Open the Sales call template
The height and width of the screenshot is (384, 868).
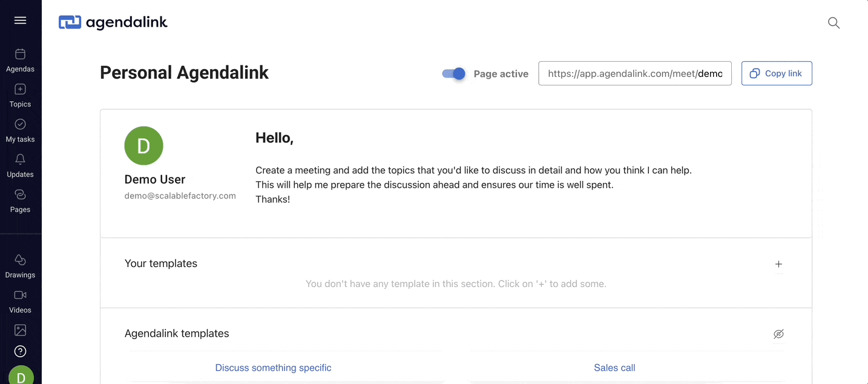pos(614,368)
